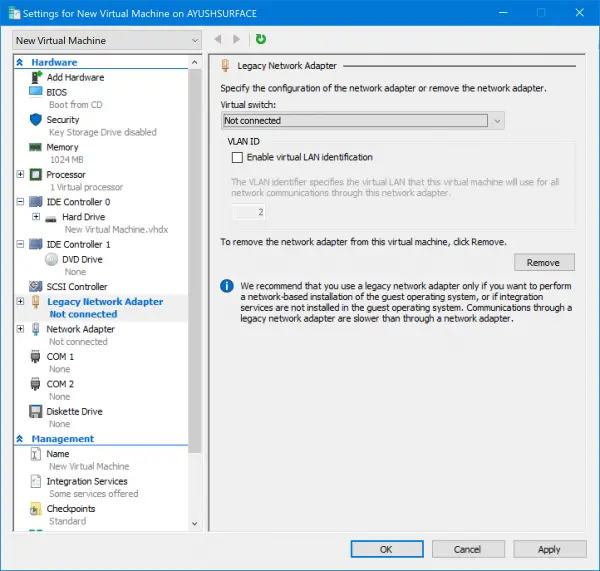The image size is (600, 571).
Task: Click the Legacy Network Adapter tree icon
Action: pos(36,302)
